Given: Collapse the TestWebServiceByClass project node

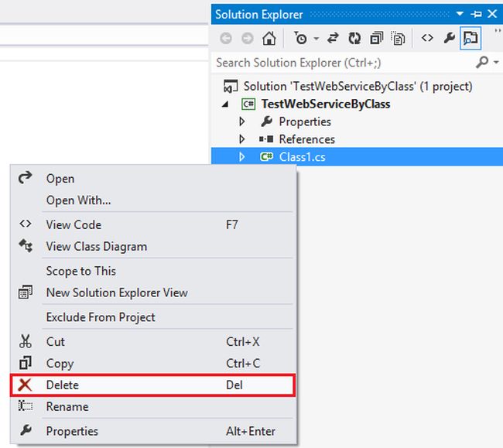Looking at the screenshot, I should pyautogui.click(x=226, y=104).
